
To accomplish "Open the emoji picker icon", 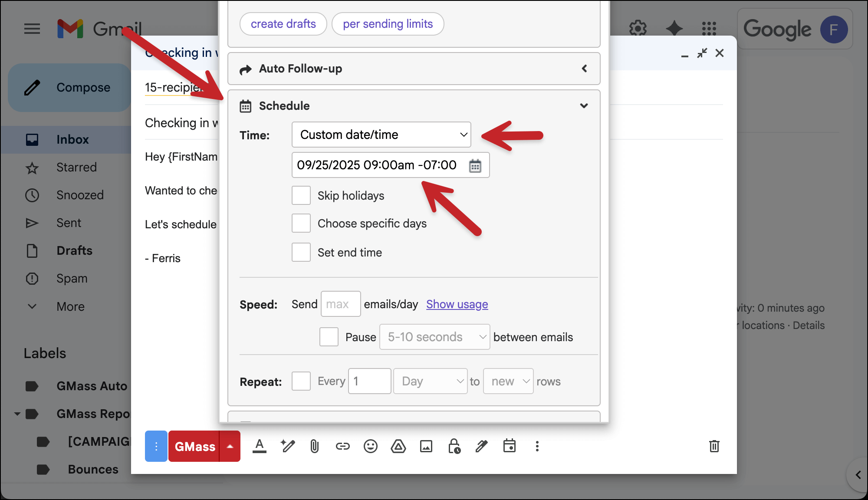I will click(370, 446).
